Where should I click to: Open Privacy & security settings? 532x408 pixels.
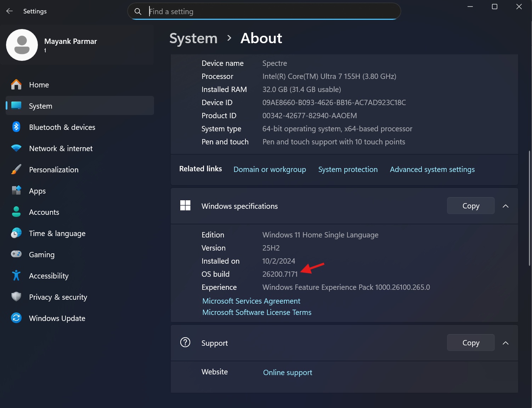click(x=58, y=297)
